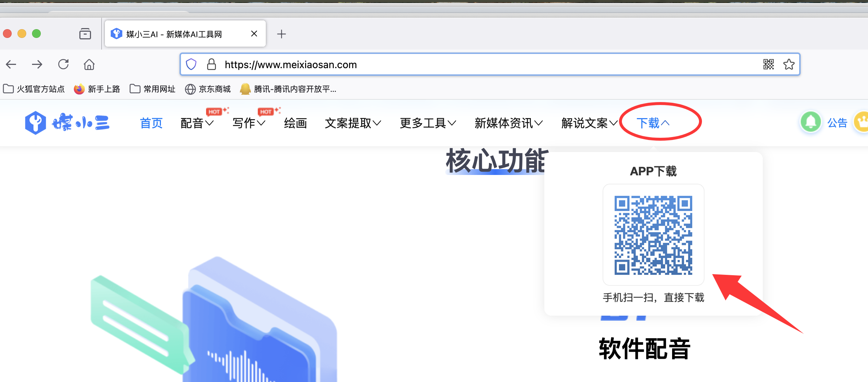Open the 更多工具 dropdown
Image resolution: width=868 pixels, height=382 pixels.
427,123
